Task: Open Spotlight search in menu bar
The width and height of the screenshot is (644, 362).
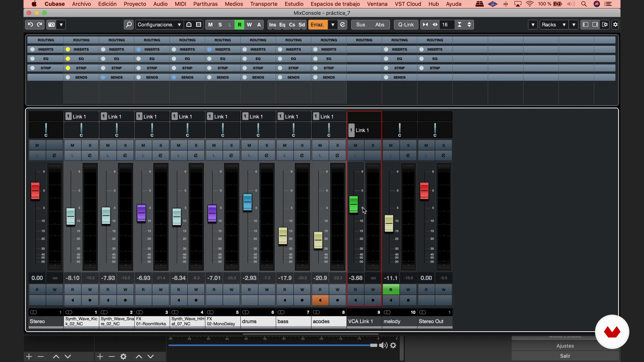Action: coord(584,4)
